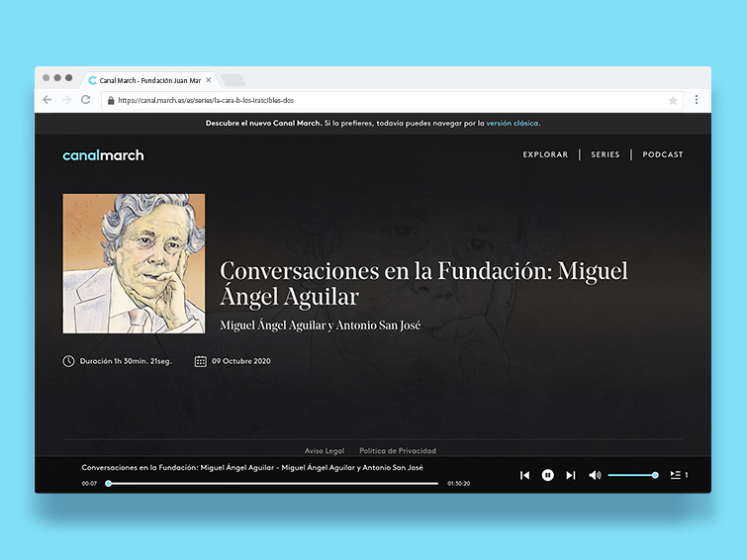
Task: Open the playlist queue icon
Action: tap(675, 475)
